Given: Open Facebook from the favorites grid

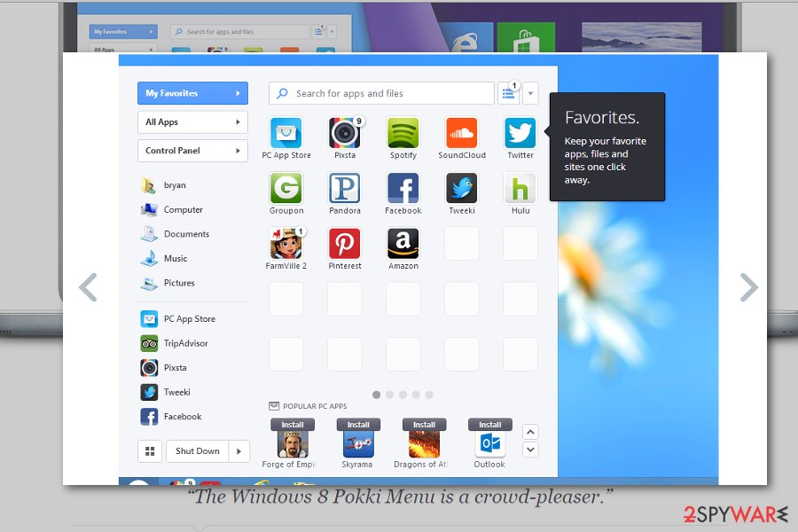Looking at the screenshot, I should point(403,188).
